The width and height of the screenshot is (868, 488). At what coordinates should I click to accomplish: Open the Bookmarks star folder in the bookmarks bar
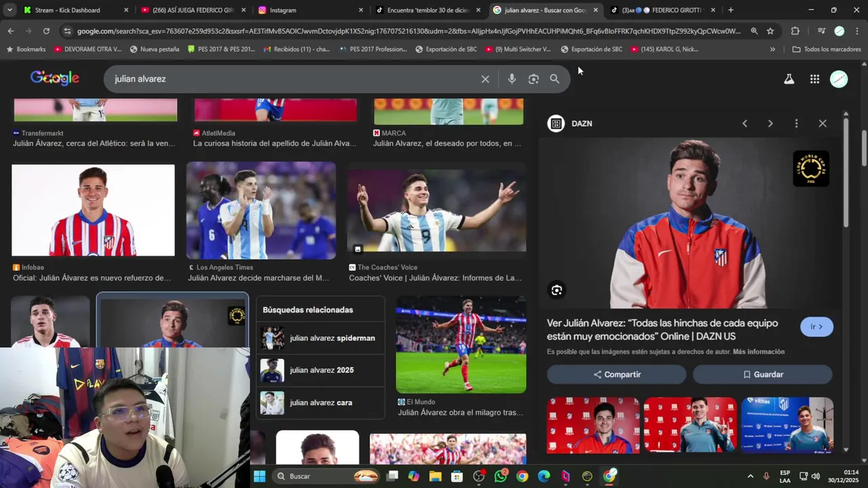[x=26, y=49]
